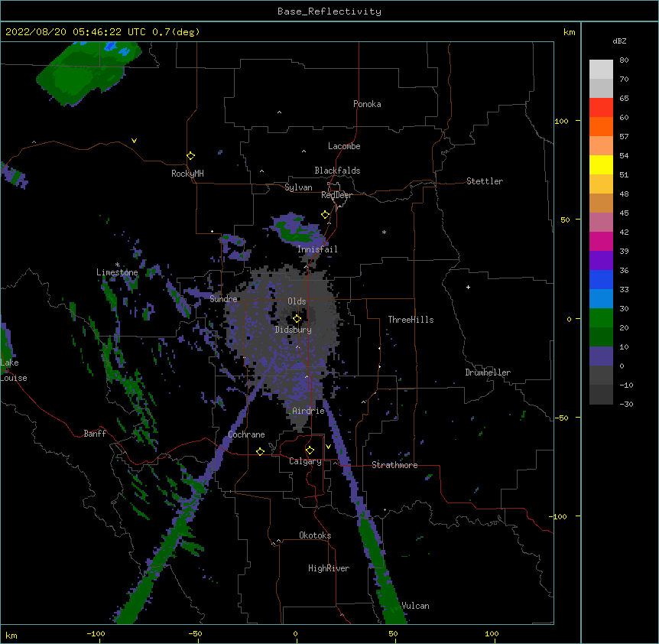Click the Didsbury label
The height and width of the screenshot is (644, 659).
(x=294, y=330)
